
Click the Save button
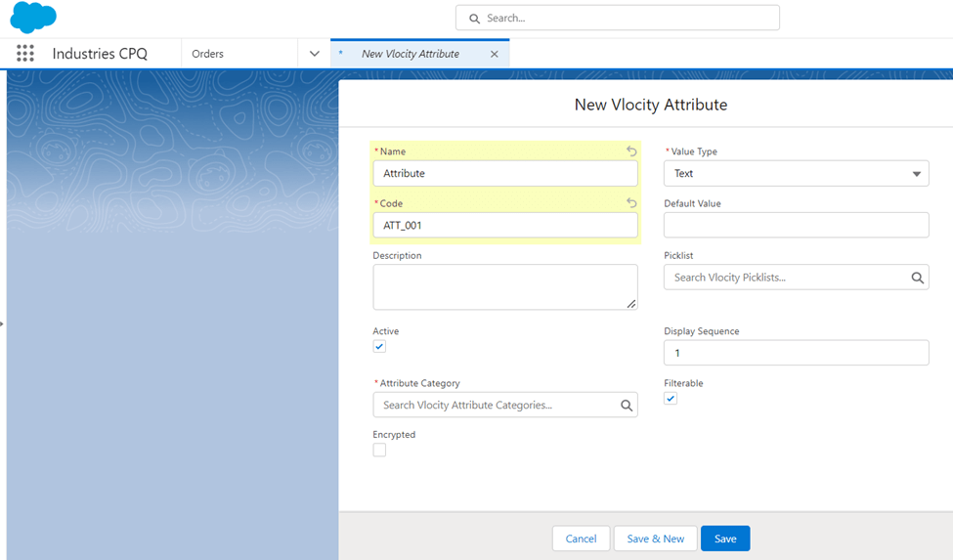click(724, 538)
